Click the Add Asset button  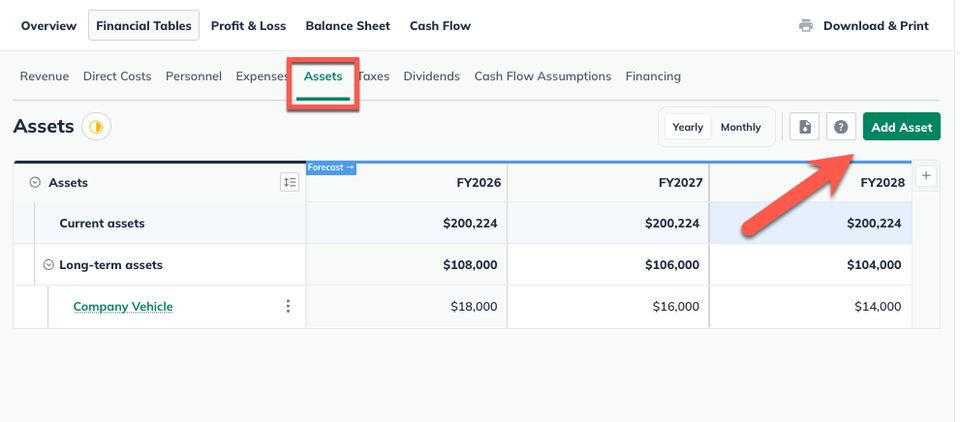coord(902,127)
